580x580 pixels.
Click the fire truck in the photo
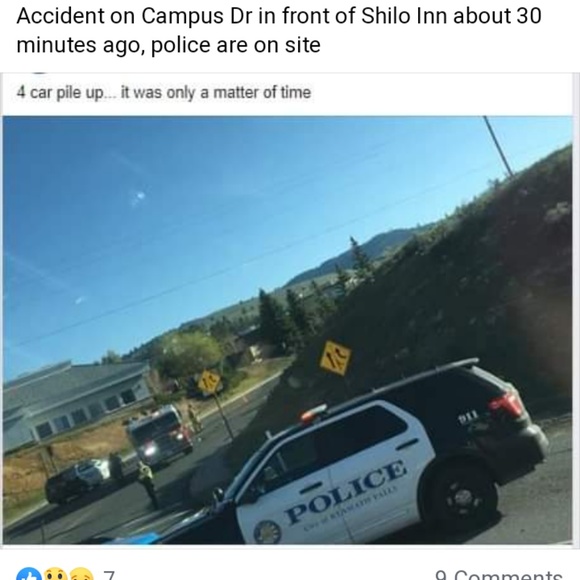(160, 434)
